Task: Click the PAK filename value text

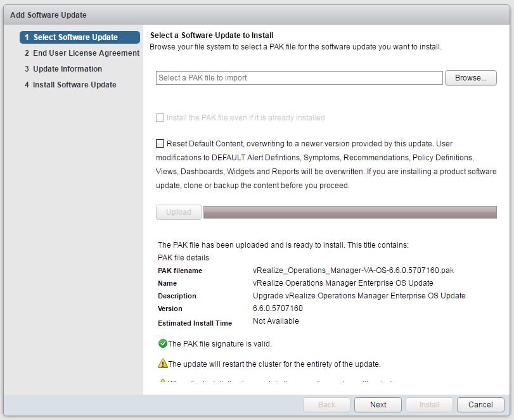Action: [x=353, y=270]
